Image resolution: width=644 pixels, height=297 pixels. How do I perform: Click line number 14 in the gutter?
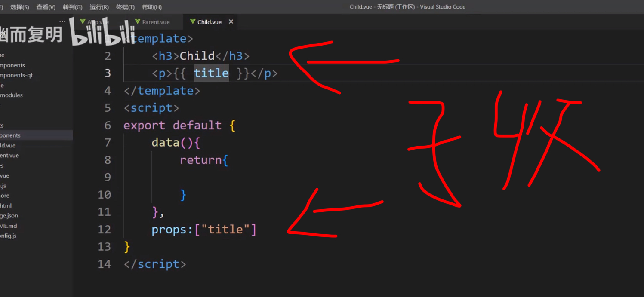click(104, 264)
